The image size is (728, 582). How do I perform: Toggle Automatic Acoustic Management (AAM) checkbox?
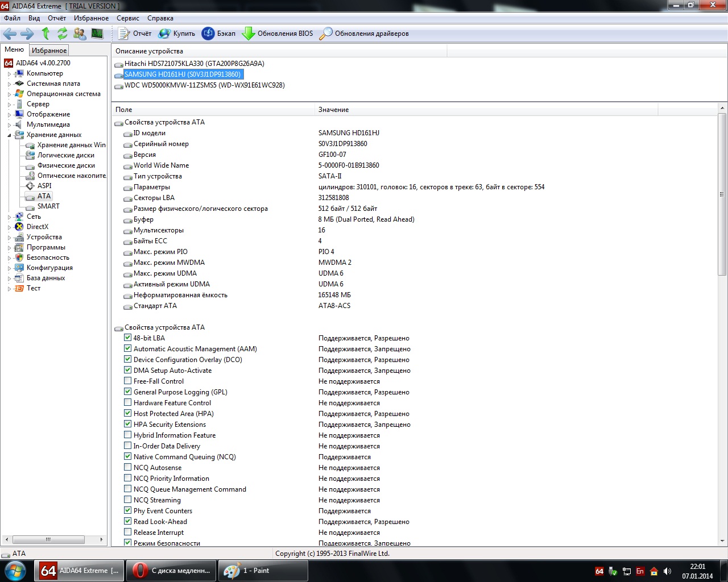(127, 348)
